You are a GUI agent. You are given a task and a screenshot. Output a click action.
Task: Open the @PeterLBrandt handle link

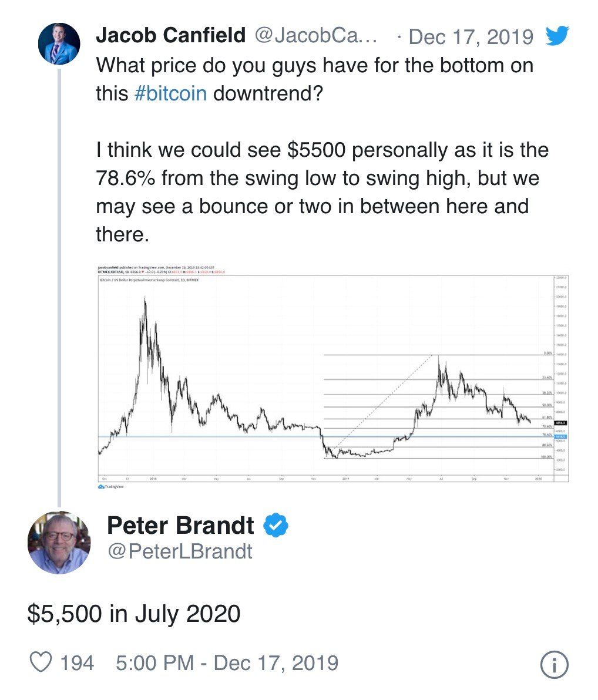(180, 551)
